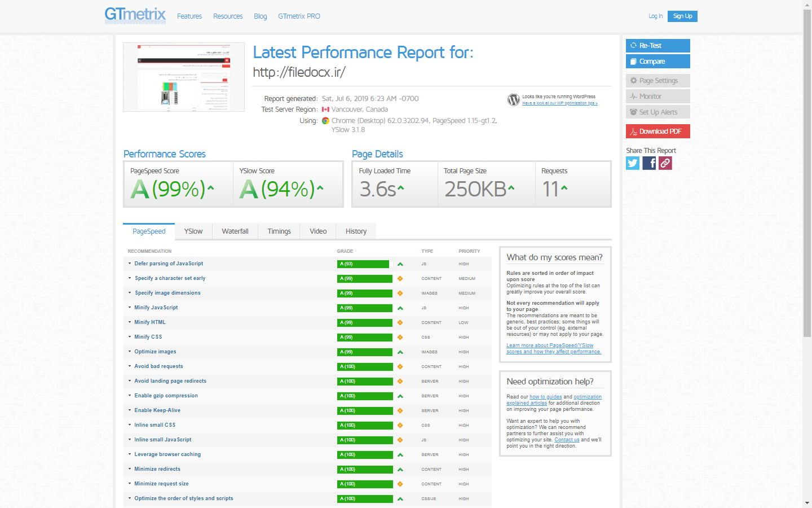812x508 pixels.
Task: Switch to the YSlow tab
Action: (x=193, y=231)
